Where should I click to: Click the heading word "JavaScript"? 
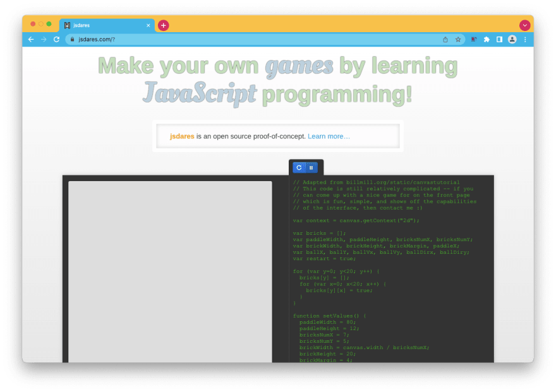pos(199,93)
